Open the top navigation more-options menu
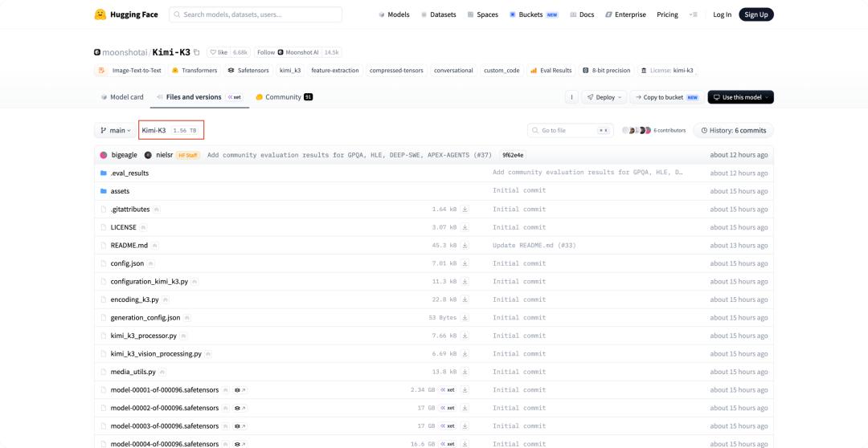Viewport: 868px width, 448px height. pos(693,15)
